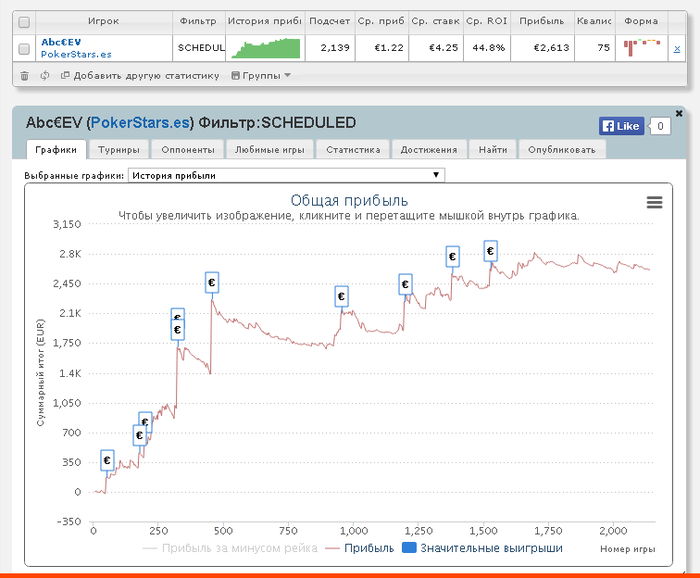Click the euro marker at peak near game 450

[212, 283]
